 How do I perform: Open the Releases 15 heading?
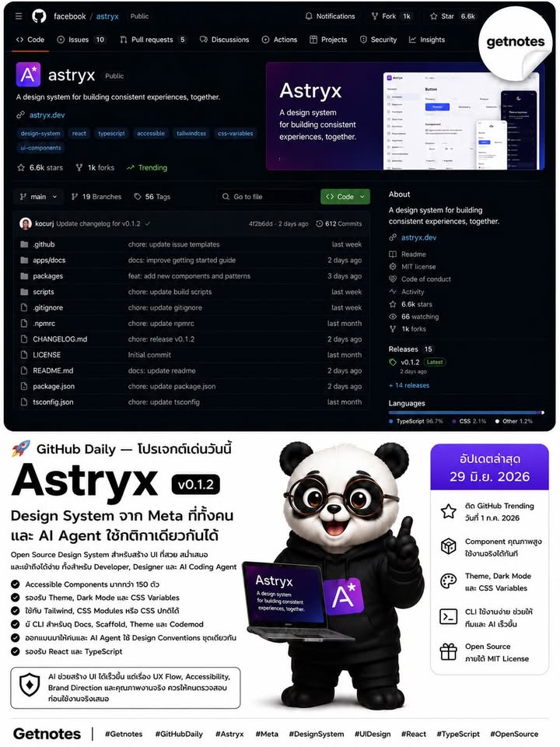[411, 349]
